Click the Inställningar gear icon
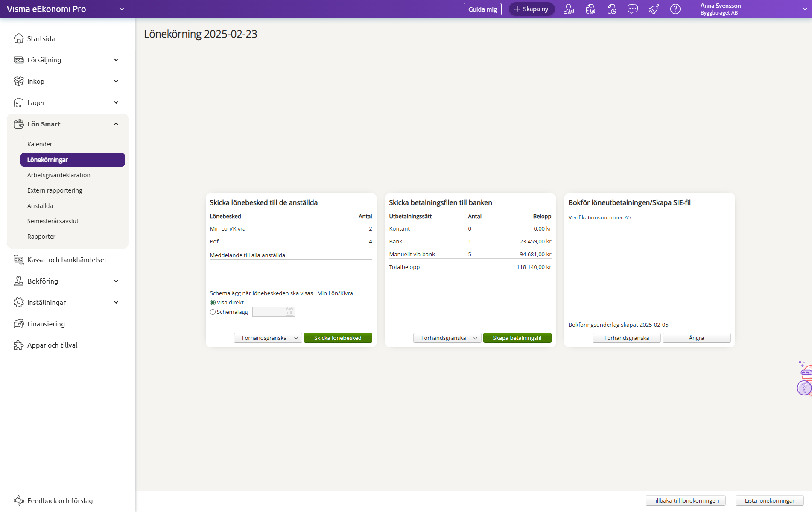Viewport: 812px width, 512px height. click(18, 302)
